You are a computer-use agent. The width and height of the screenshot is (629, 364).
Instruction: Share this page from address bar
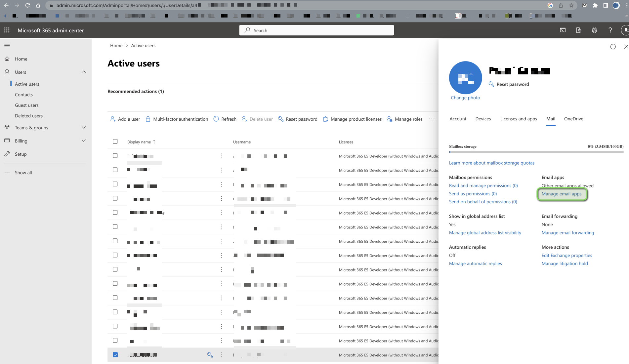[x=561, y=5]
